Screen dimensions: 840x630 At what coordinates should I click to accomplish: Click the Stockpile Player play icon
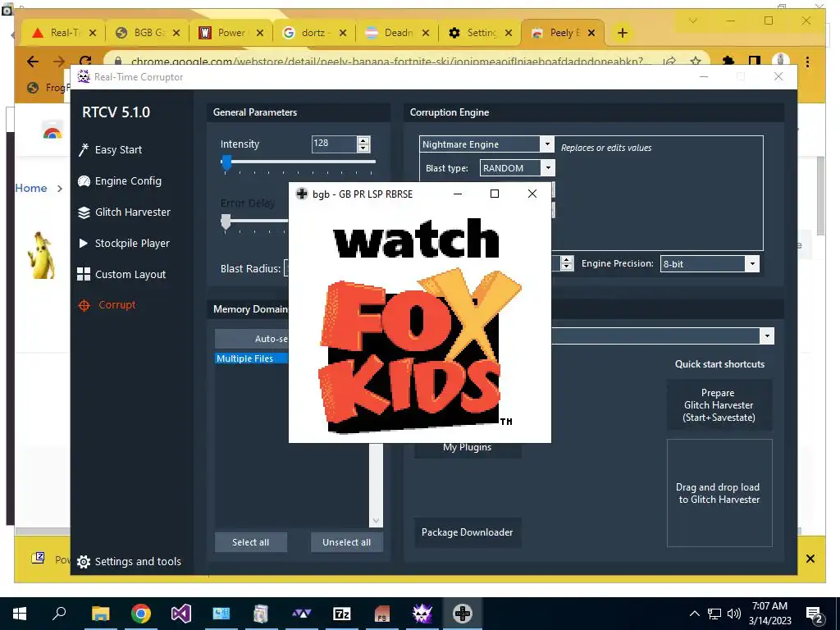click(84, 243)
